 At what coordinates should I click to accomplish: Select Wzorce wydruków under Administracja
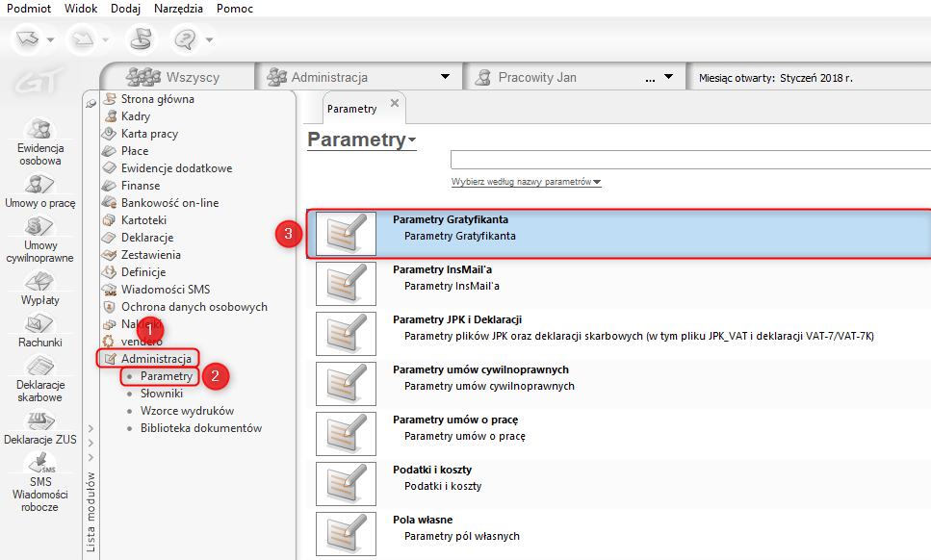(x=187, y=411)
